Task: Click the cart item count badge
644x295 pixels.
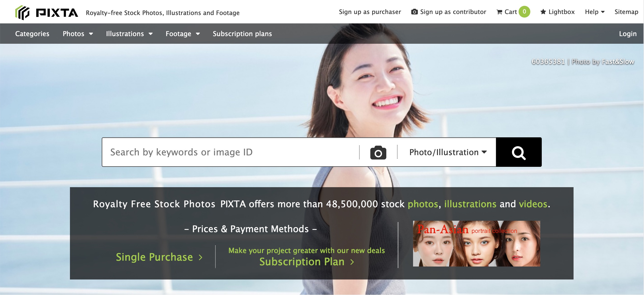Action: 524,11
